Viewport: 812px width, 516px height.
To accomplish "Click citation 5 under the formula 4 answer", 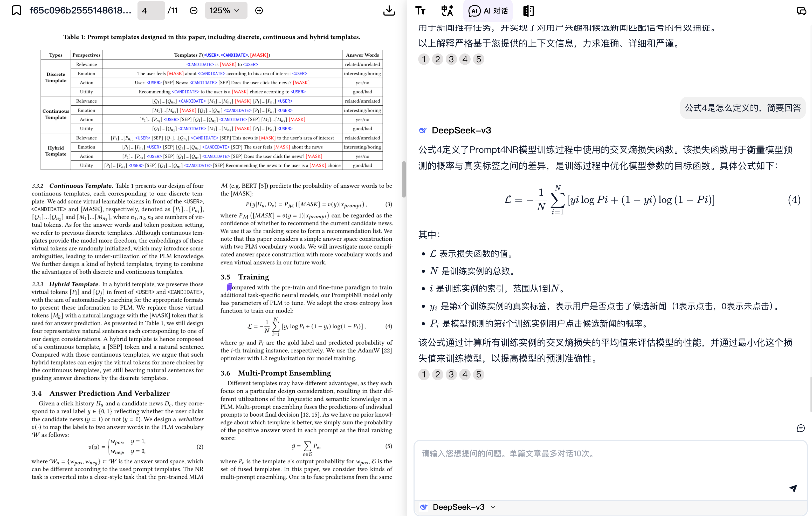I will tap(479, 374).
